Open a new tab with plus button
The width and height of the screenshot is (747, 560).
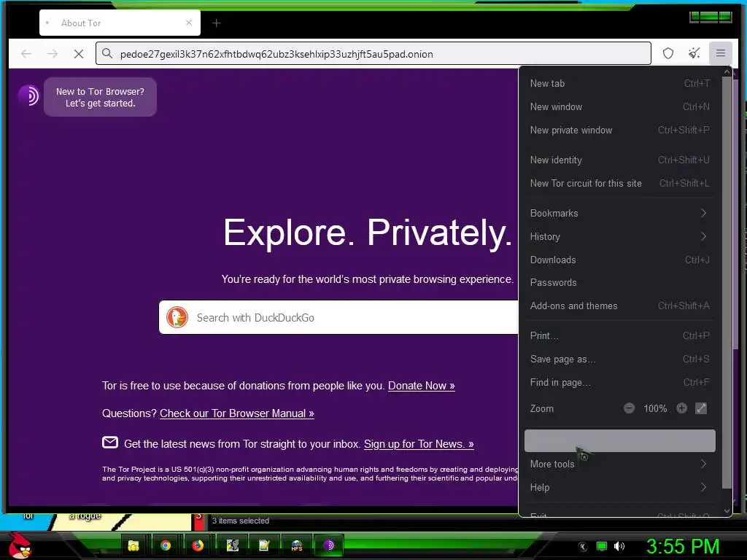pyautogui.click(x=216, y=23)
